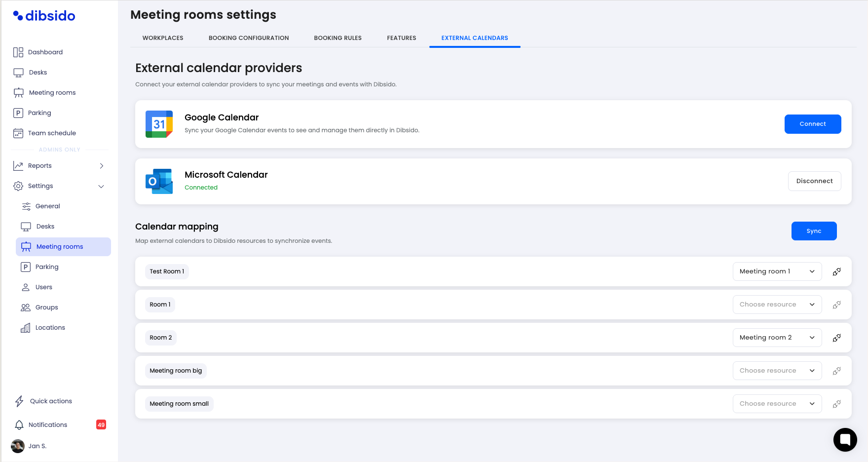Viewport: 868px width, 462px height.
Task: Expand the Reports menu chevron
Action: coord(102,166)
